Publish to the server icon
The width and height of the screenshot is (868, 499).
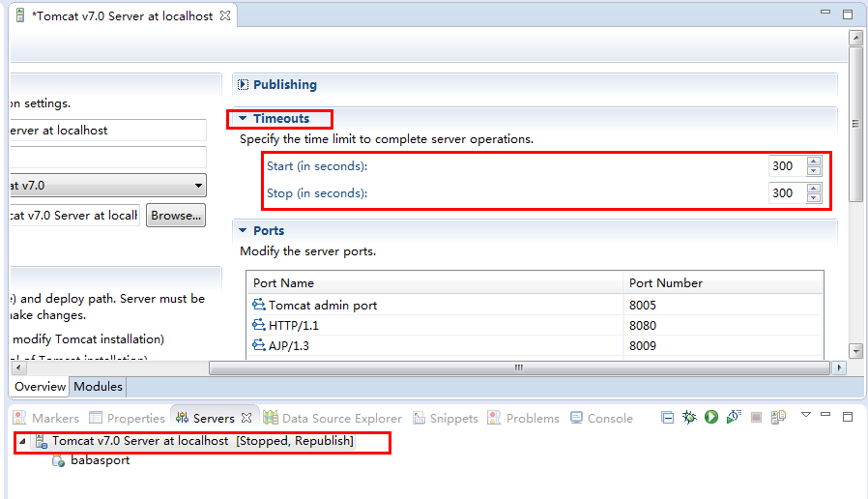[x=778, y=417]
